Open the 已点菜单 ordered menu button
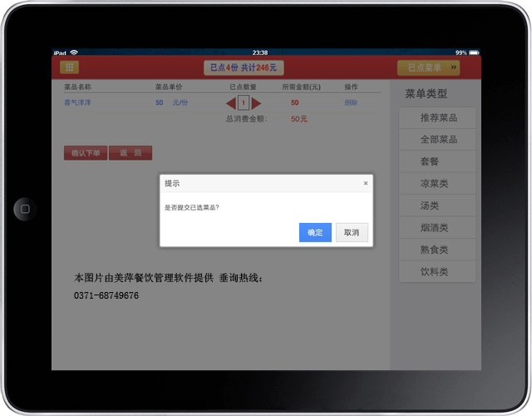This screenshot has width=532, height=416. point(428,67)
